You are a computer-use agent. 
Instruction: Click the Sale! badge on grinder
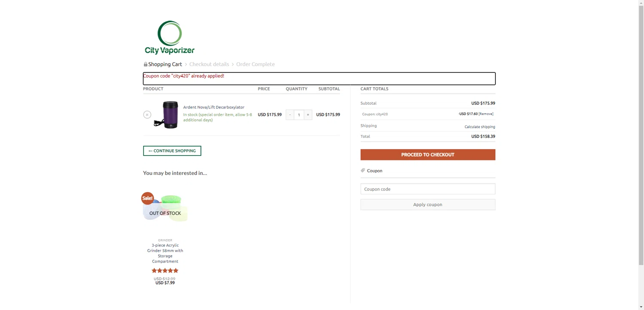coord(147,198)
